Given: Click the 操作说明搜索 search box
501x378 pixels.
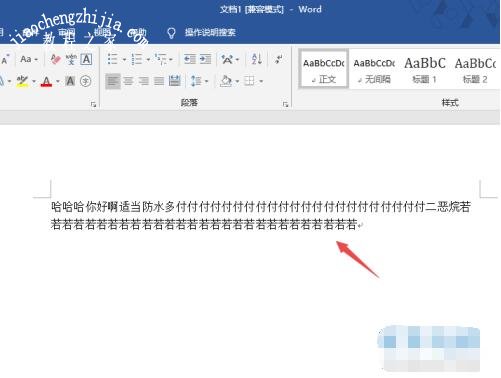Looking at the screenshot, I should click(210, 32).
